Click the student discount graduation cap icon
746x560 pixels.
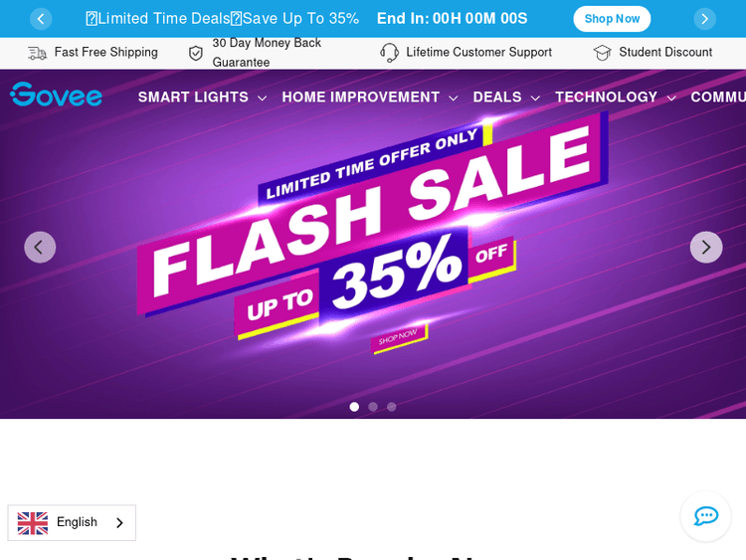(x=602, y=53)
